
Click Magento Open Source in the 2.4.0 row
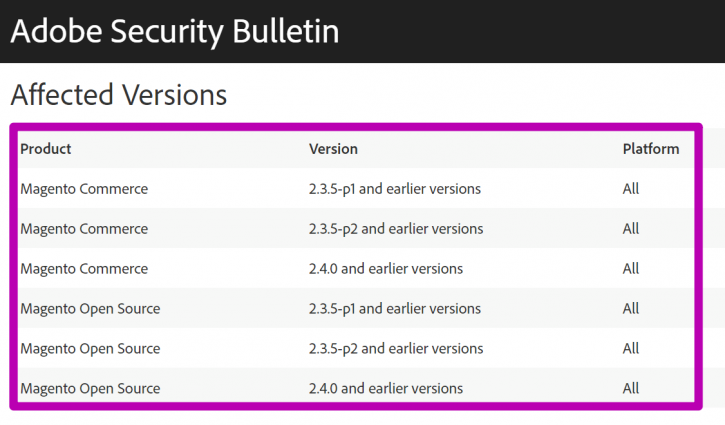coord(90,388)
